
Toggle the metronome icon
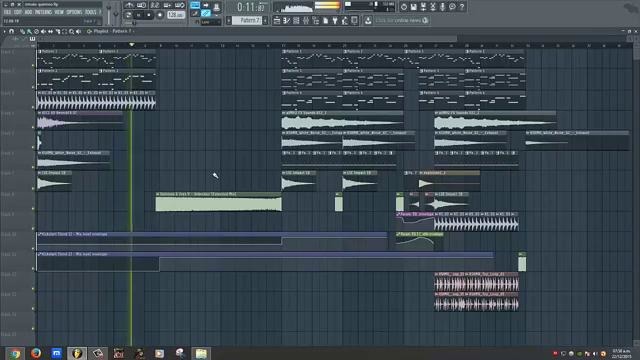point(129,5)
